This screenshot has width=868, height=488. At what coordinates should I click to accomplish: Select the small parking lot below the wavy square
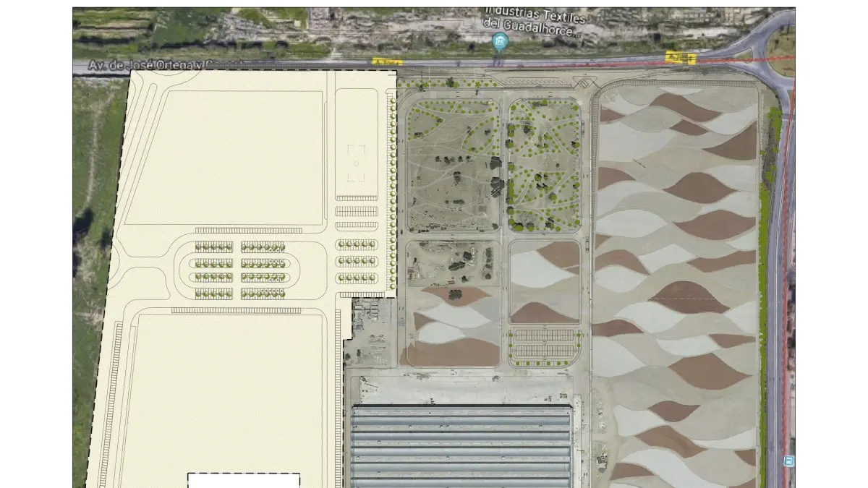(545, 345)
